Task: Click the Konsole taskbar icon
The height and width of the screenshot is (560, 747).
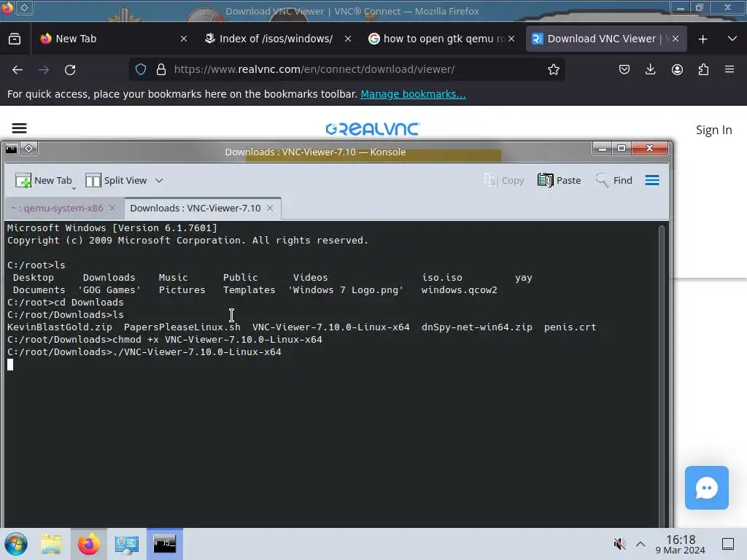Action: tap(164, 544)
